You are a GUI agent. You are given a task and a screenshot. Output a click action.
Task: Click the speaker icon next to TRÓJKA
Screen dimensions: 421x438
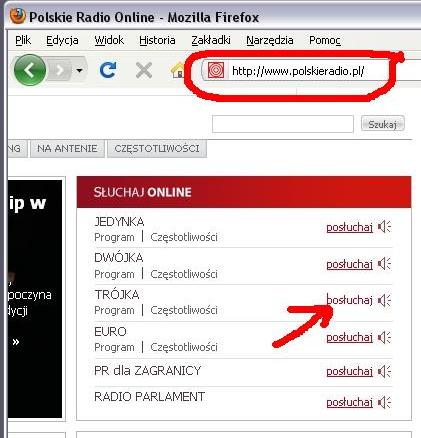click(384, 300)
